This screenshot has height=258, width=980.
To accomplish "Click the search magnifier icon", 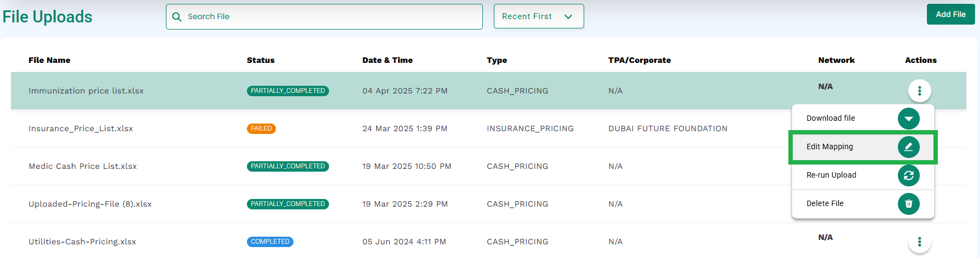I will (x=177, y=17).
